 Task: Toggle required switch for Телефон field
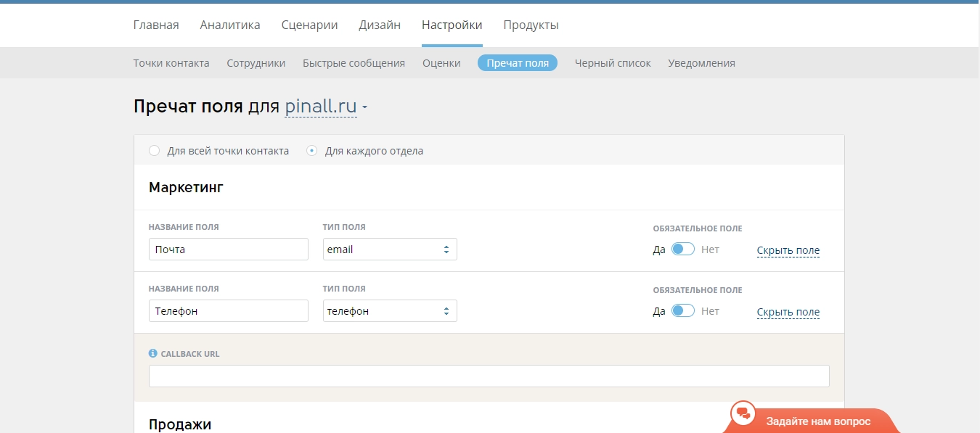click(x=682, y=311)
